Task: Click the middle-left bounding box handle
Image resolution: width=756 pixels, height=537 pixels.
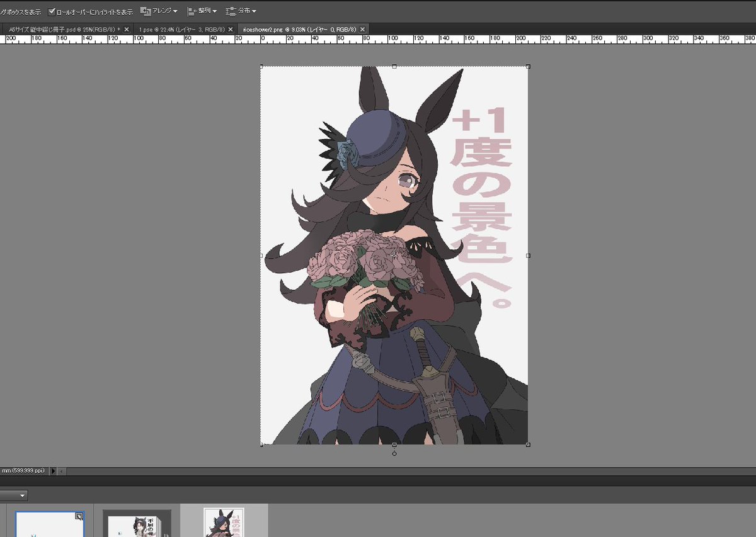Action: click(261, 256)
